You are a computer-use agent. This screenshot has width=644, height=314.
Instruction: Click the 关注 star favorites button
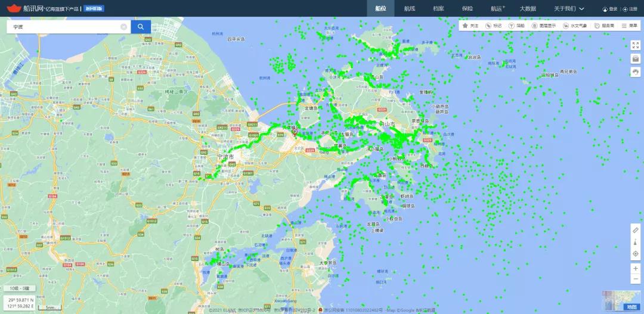click(x=470, y=26)
